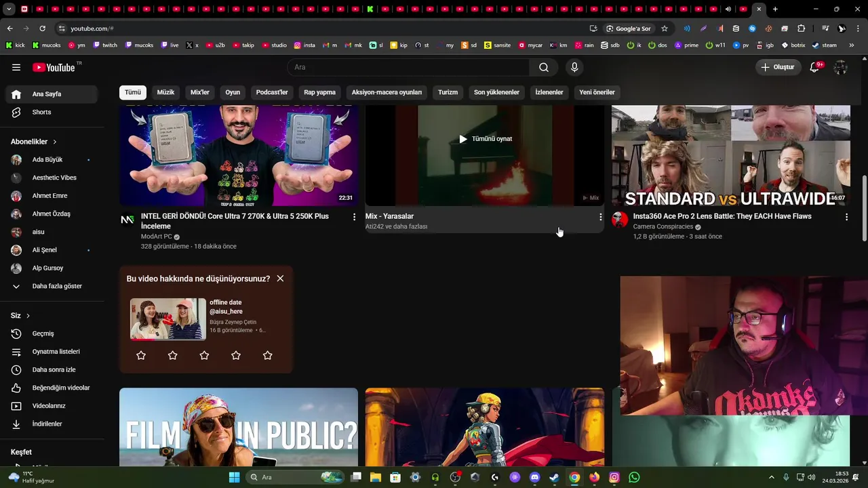Rate the video with the first star
This screenshot has width=868, height=488.
141,355
